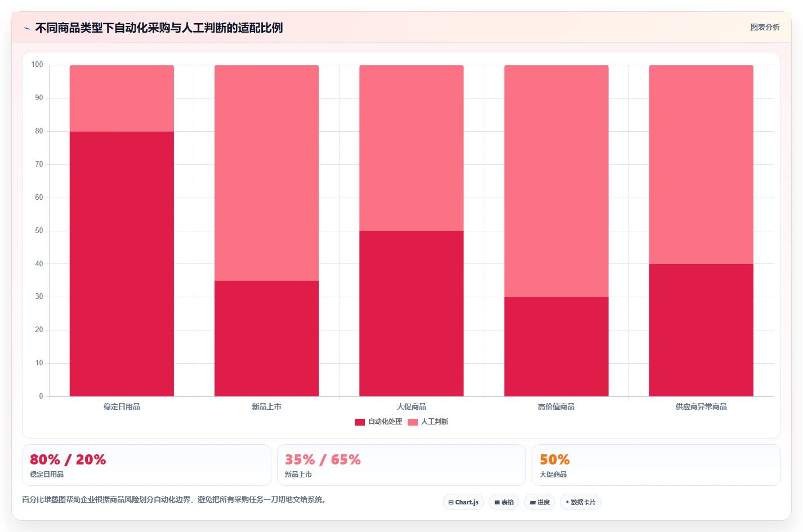
Task: Click the dark red 高价值商品 automation bar segment
Action: click(x=556, y=347)
